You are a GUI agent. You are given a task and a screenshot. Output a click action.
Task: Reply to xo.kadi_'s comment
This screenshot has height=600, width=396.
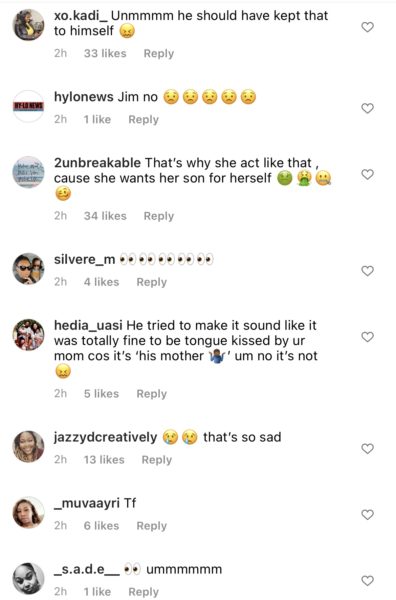tap(159, 54)
